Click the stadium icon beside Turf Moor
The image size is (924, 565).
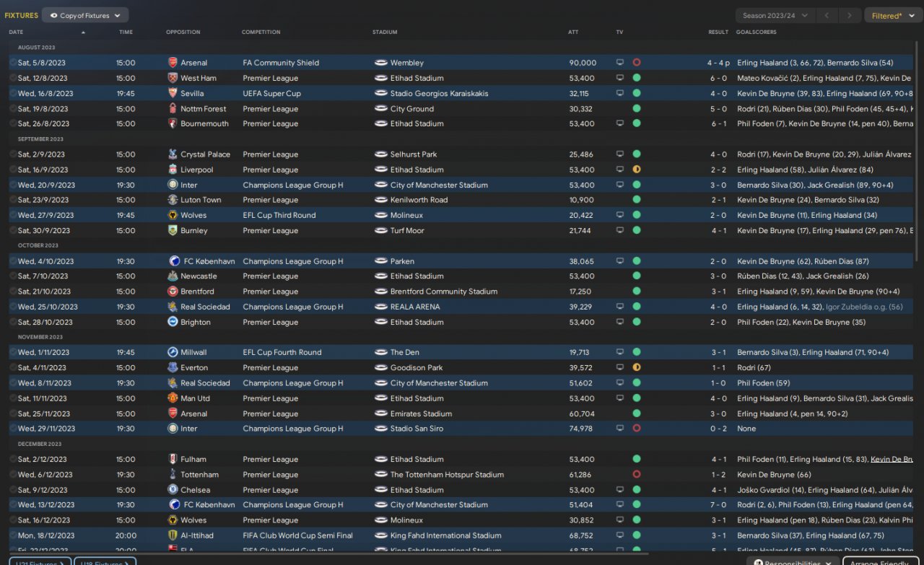coord(381,231)
